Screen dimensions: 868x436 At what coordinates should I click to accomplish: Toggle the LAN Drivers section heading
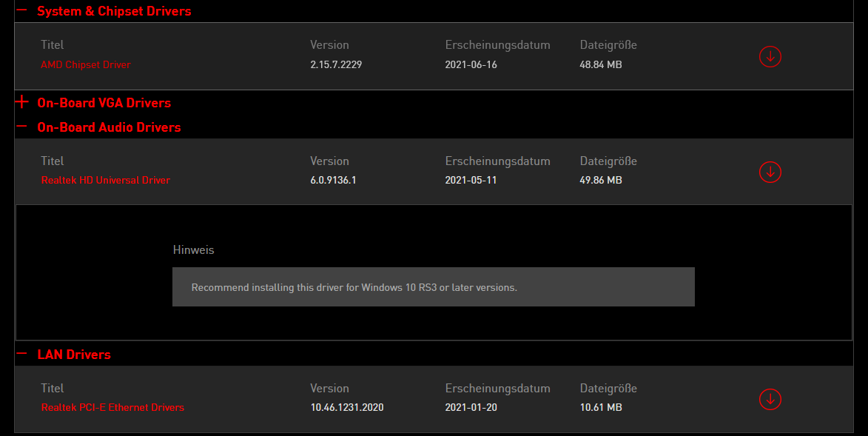click(x=74, y=355)
